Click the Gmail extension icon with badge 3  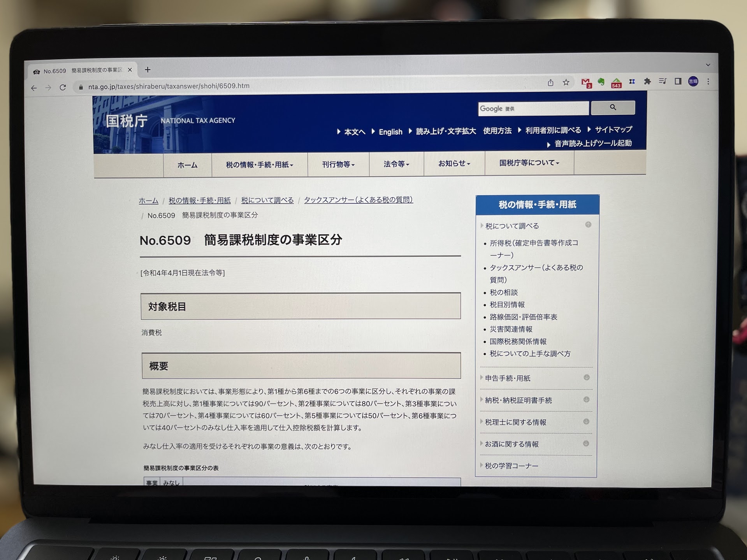pos(585,83)
